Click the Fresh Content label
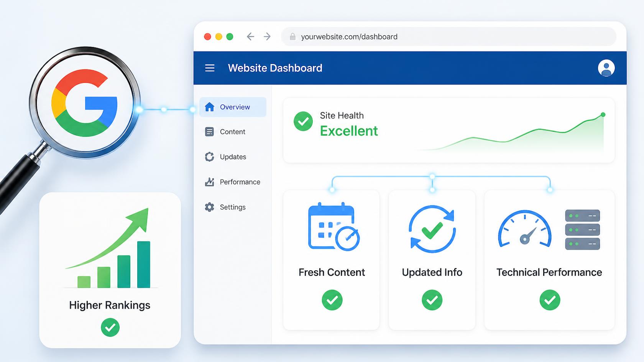This screenshot has height=362, width=644. pyautogui.click(x=332, y=272)
